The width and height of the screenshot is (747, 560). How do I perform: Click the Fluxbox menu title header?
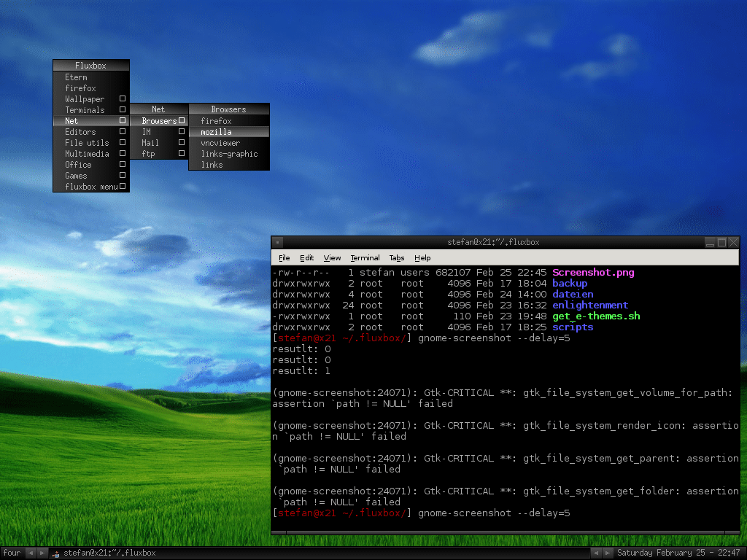91,65
